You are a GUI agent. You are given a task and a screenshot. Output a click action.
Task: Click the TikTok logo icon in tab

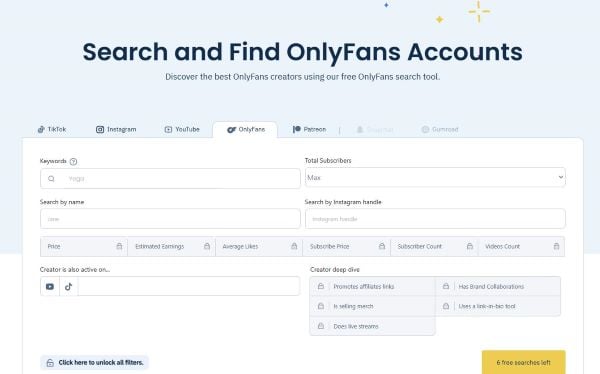[41, 129]
